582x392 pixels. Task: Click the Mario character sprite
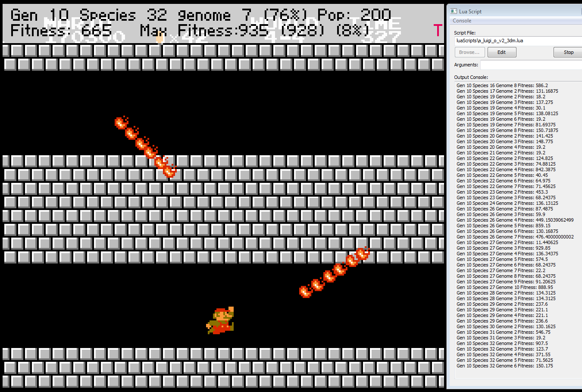click(220, 321)
